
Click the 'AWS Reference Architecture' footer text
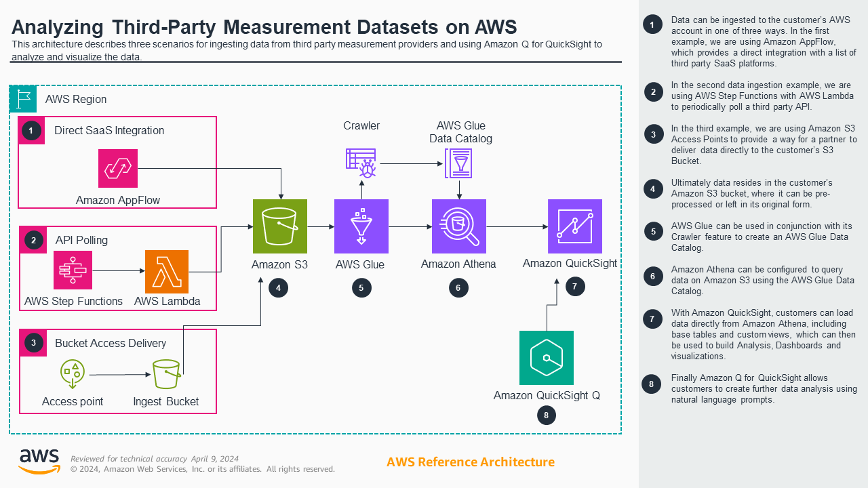tap(471, 462)
